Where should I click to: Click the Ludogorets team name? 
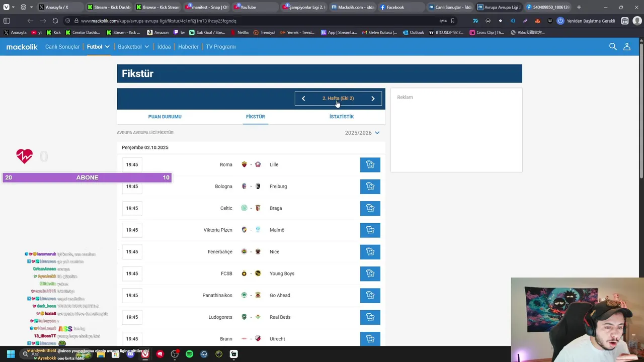[x=220, y=317]
